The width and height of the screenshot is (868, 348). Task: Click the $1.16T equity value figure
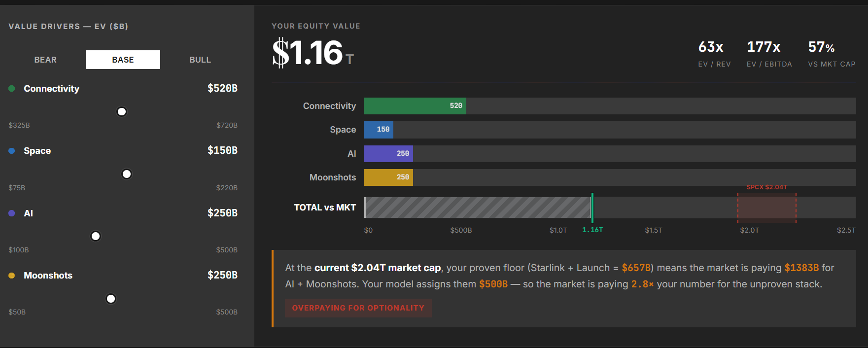click(313, 53)
